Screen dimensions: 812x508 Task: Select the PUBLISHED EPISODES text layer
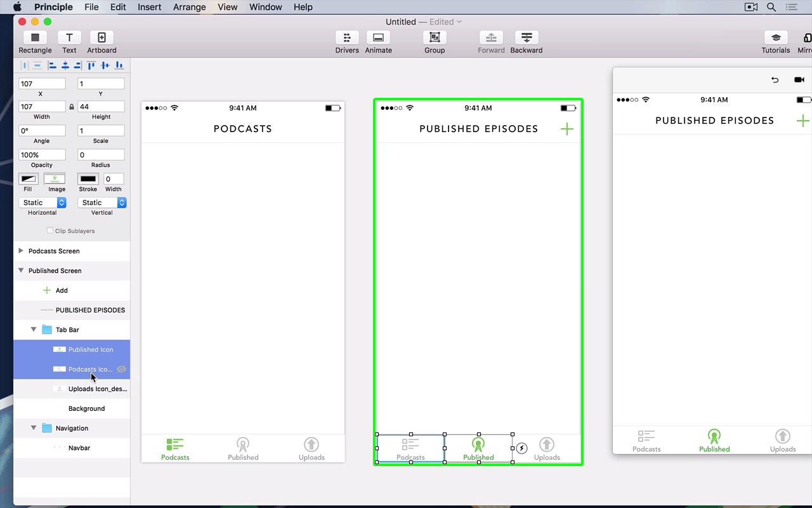coord(72,310)
